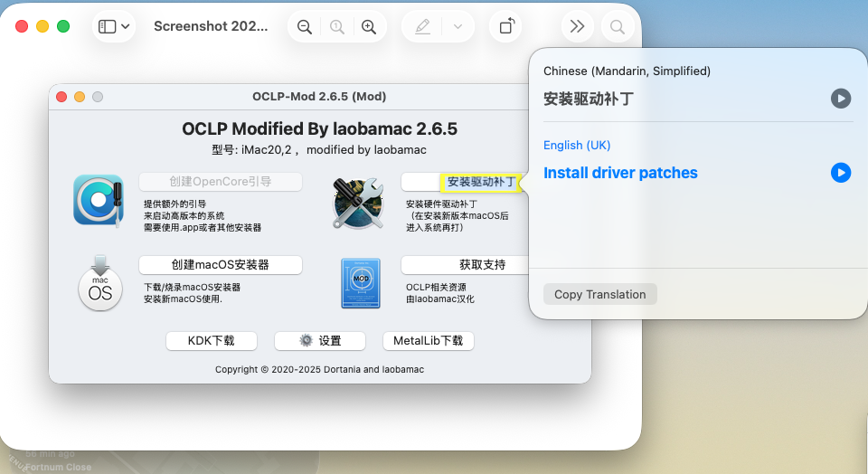Show more toolbar items overflow
The width and height of the screenshot is (868, 474).
(x=576, y=27)
